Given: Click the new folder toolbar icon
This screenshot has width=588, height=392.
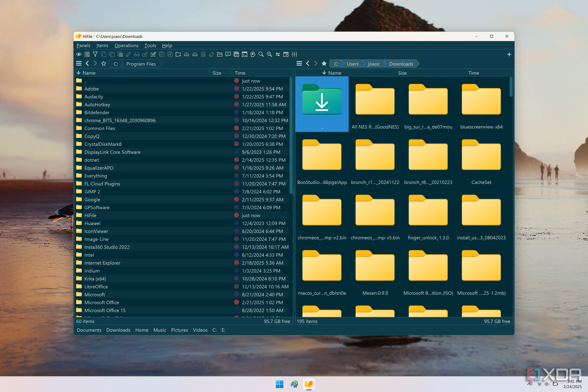Looking at the screenshot, I should [178, 54].
